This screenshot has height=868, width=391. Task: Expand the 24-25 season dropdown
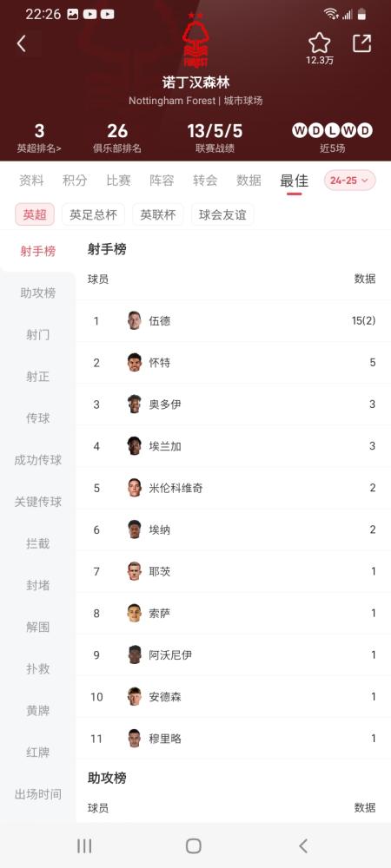point(350,181)
